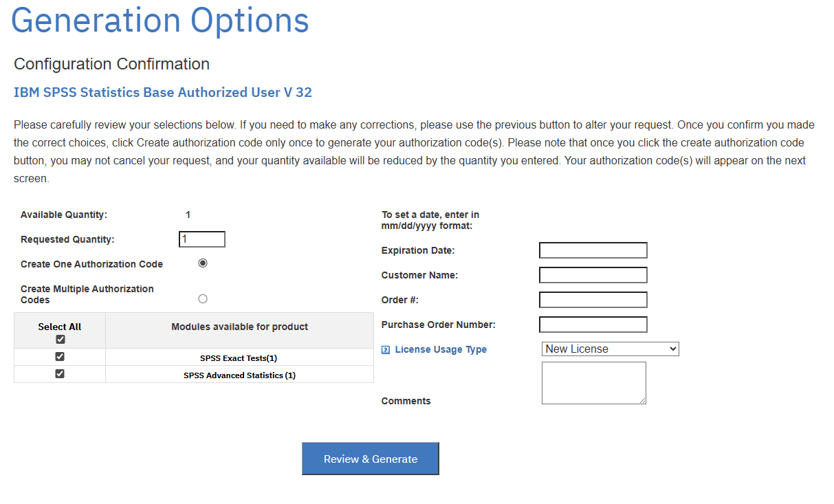Click the mm/dd/yyyy format hint text
This screenshot has height=504, width=834.
430,220
